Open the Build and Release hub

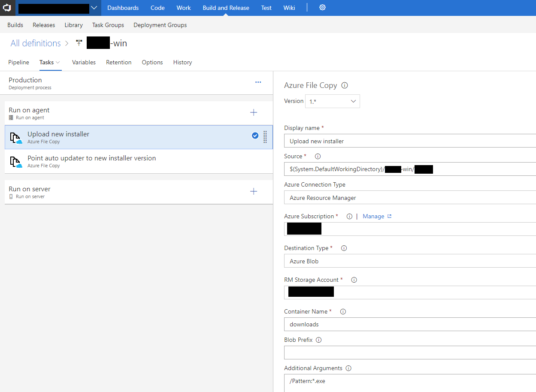click(x=226, y=8)
